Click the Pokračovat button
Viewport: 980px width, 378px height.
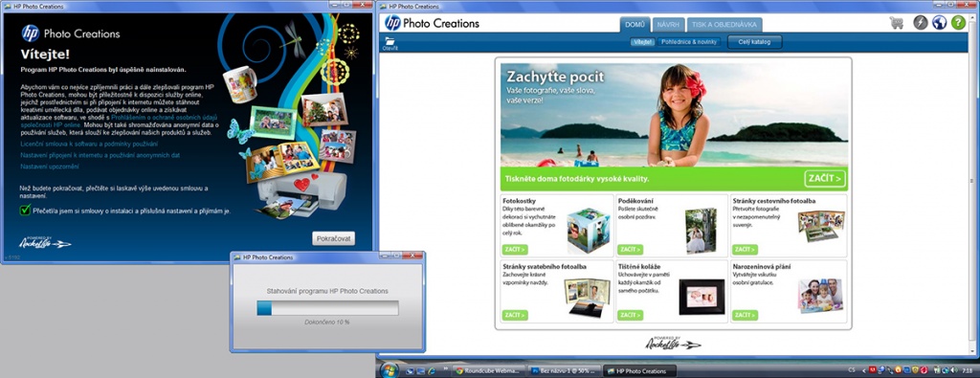click(x=334, y=238)
